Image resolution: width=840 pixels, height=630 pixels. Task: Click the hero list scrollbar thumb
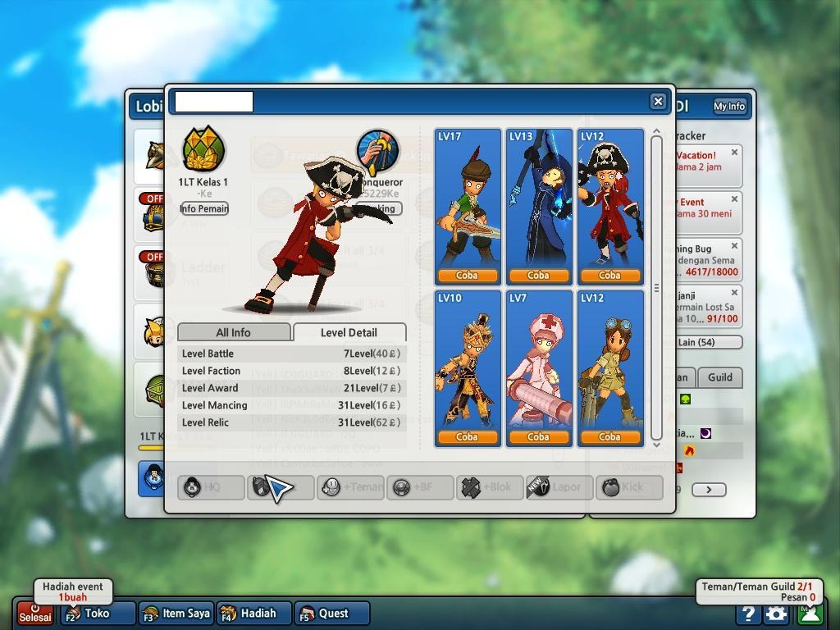pos(656,288)
